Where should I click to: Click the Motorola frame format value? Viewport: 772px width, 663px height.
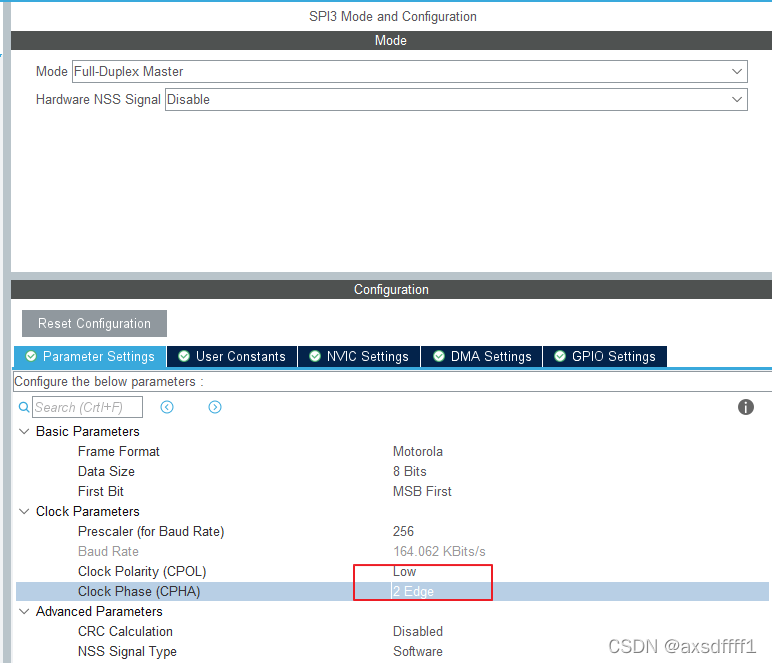418,451
